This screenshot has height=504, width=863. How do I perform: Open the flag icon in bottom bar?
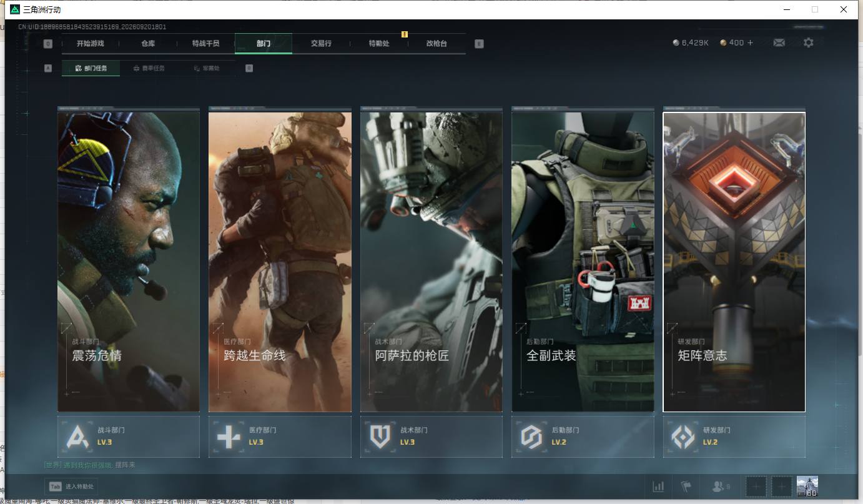tap(686, 486)
